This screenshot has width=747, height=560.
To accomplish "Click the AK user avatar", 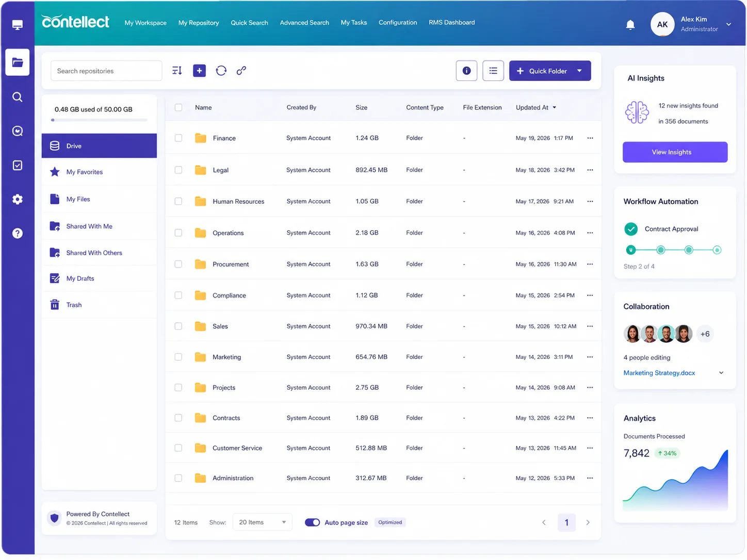I will (662, 24).
